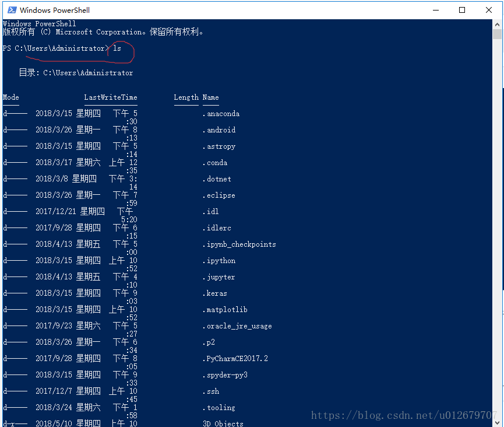Click the date '2017/12/7 星期四'
The image size is (504, 427).
pos(68,391)
